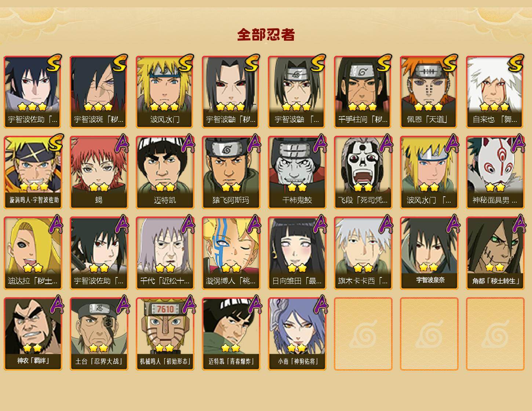Choose the 小南「神驹佑将」 card
The height and width of the screenshot is (411, 532).
coord(297,334)
